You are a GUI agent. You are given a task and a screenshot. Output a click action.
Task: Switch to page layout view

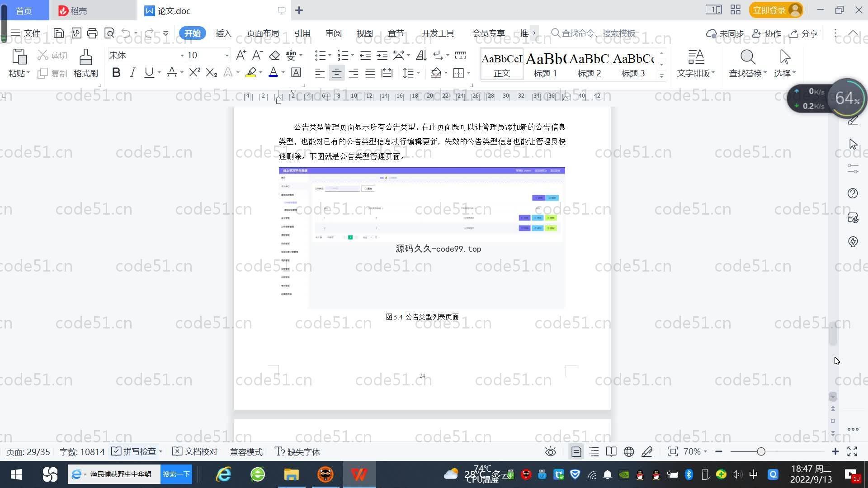click(x=576, y=451)
